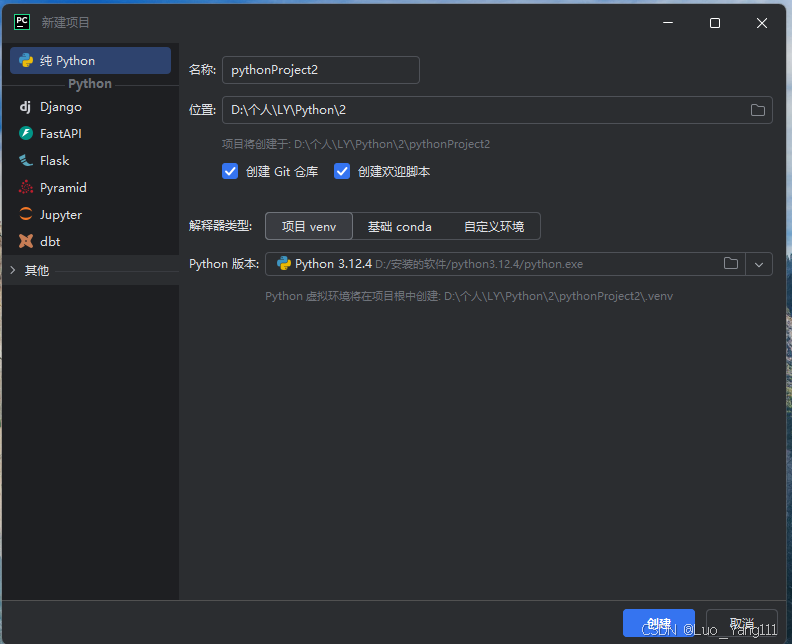Select Django project type
792x644 pixels.
(x=90, y=107)
